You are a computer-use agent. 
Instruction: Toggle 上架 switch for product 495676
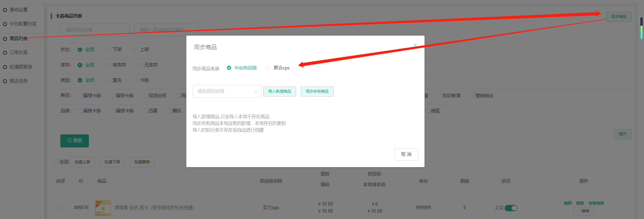pyautogui.click(x=511, y=208)
